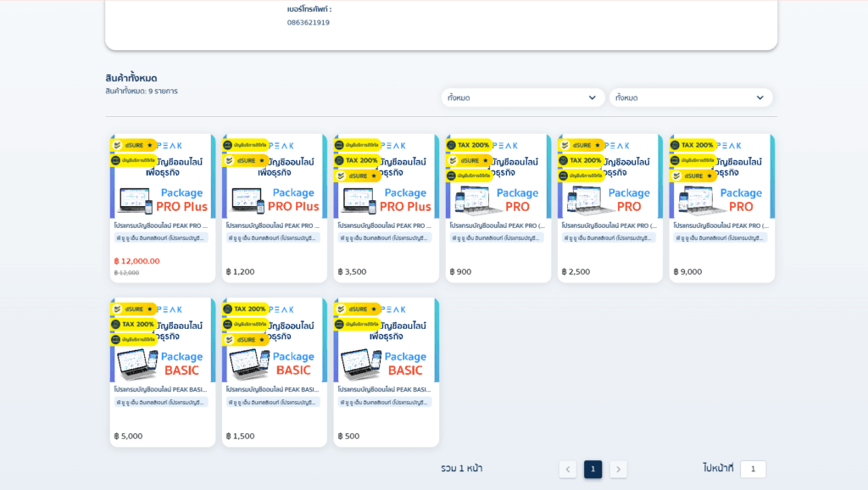Image resolution: width=868 pixels, height=490 pixels.
Task: Click the phone number 0863621919
Action: point(309,23)
